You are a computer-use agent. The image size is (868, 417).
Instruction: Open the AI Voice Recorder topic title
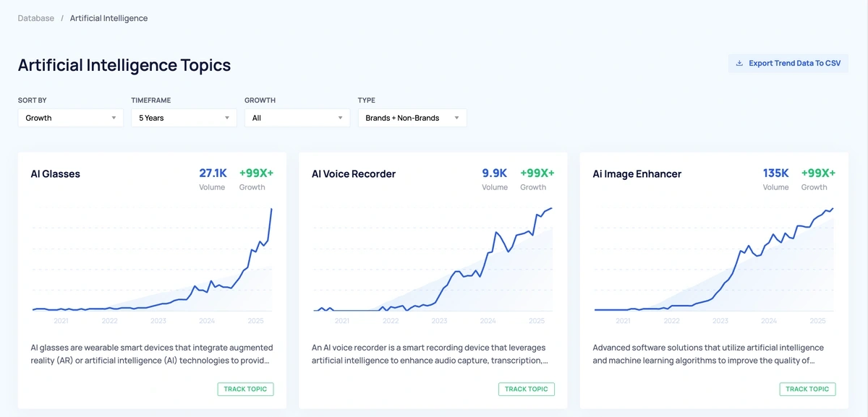(x=354, y=173)
